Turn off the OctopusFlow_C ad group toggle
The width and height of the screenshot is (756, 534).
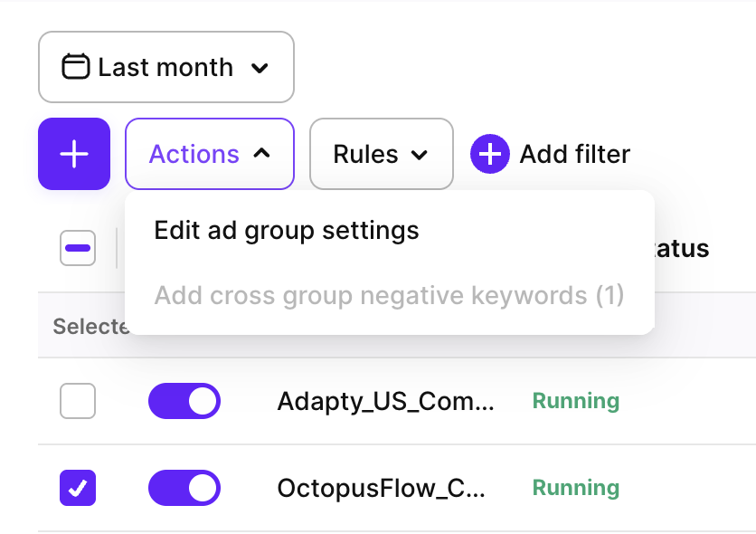coord(184,488)
